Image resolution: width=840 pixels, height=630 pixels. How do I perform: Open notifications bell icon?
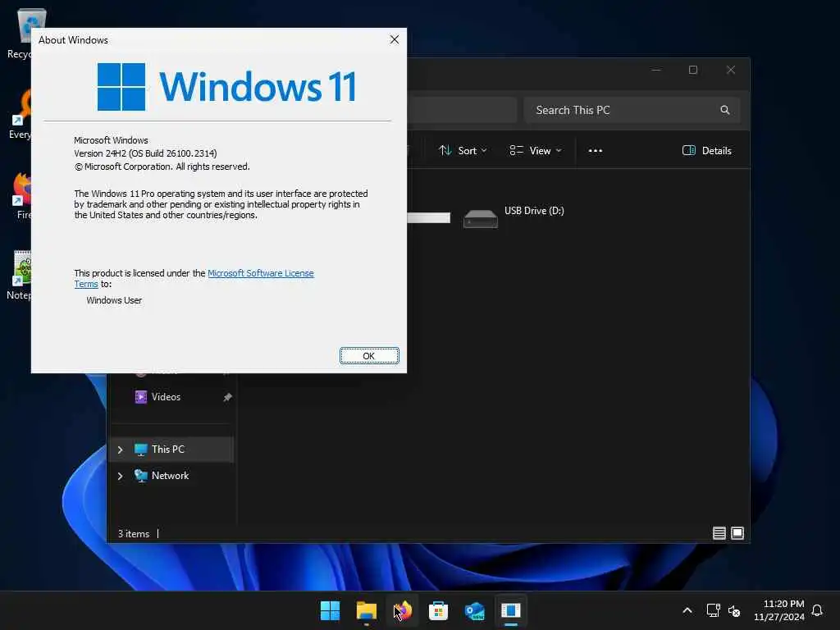pos(818,610)
